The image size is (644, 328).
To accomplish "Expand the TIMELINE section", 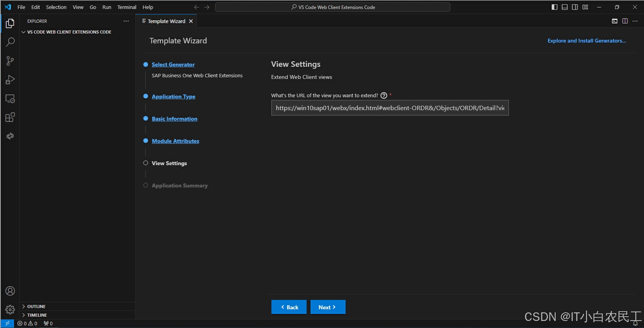I will coord(77,315).
